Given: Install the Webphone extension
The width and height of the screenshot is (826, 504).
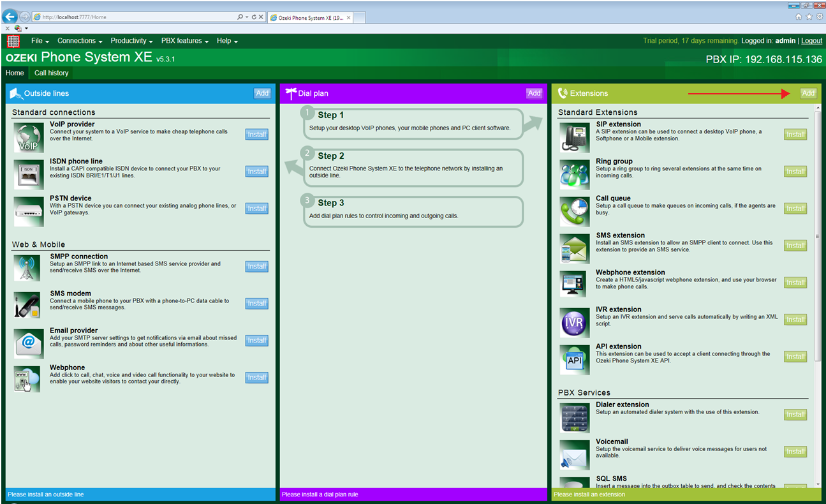Looking at the screenshot, I should [795, 283].
